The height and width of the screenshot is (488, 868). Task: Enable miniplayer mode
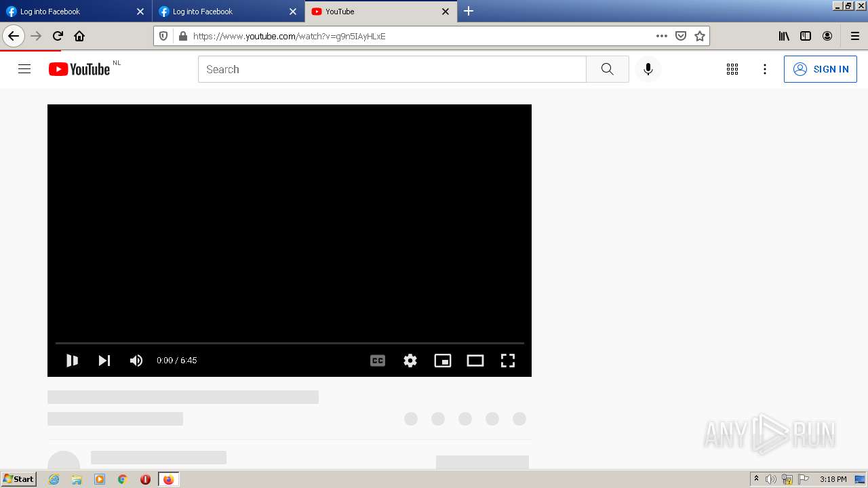click(443, 361)
